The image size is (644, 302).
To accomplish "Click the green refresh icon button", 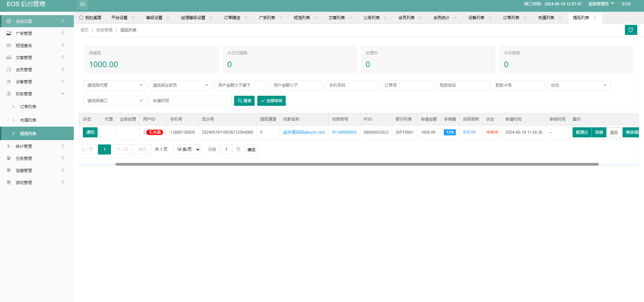I will coord(631,30).
